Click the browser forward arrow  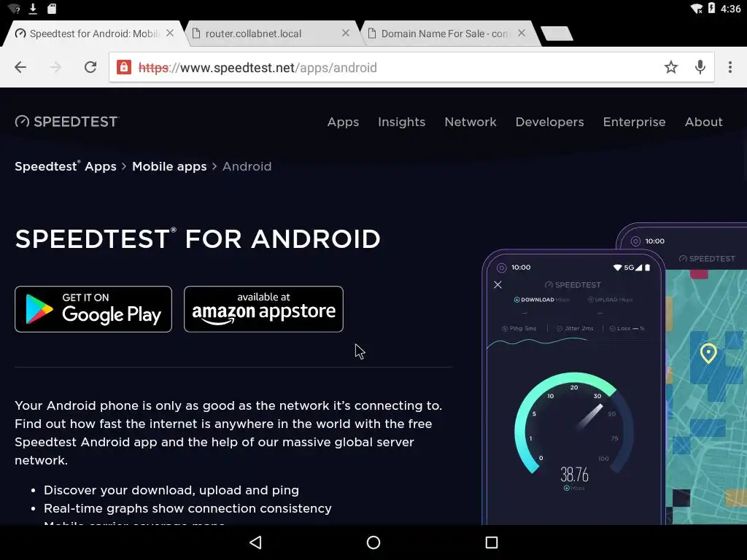tap(55, 67)
